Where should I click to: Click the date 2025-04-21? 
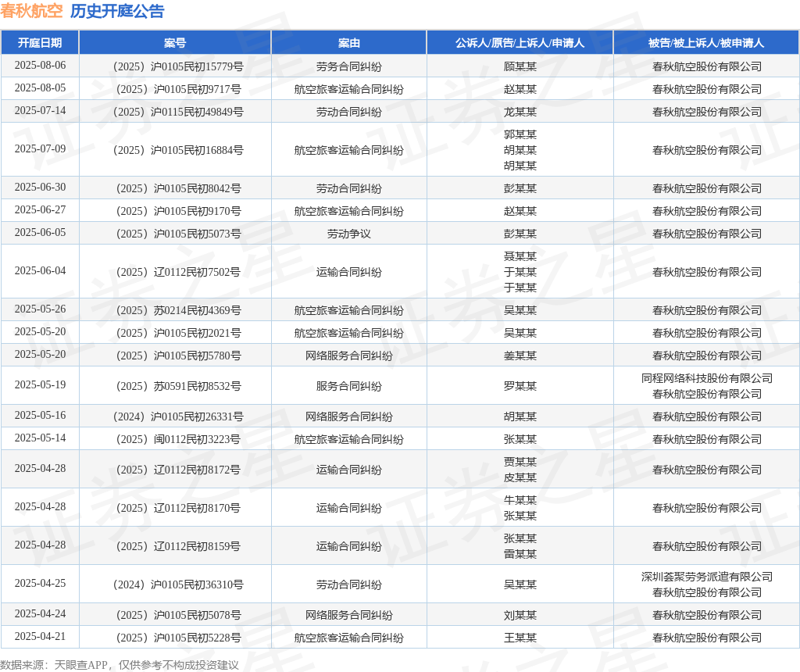coord(40,636)
